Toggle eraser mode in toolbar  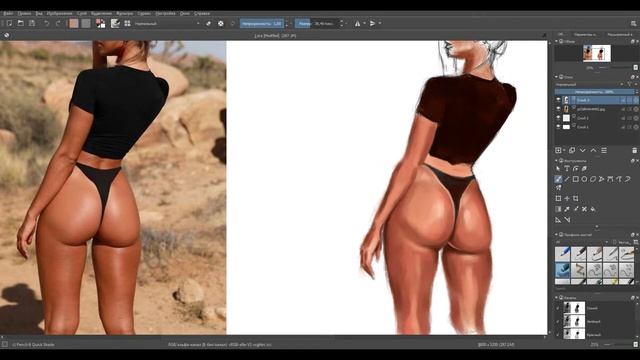(209, 23)
